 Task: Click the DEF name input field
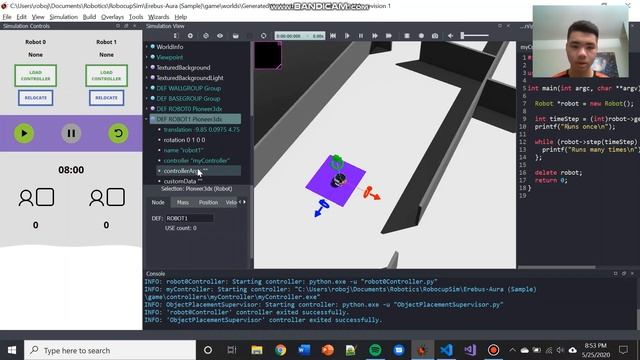tap(189, 218)
